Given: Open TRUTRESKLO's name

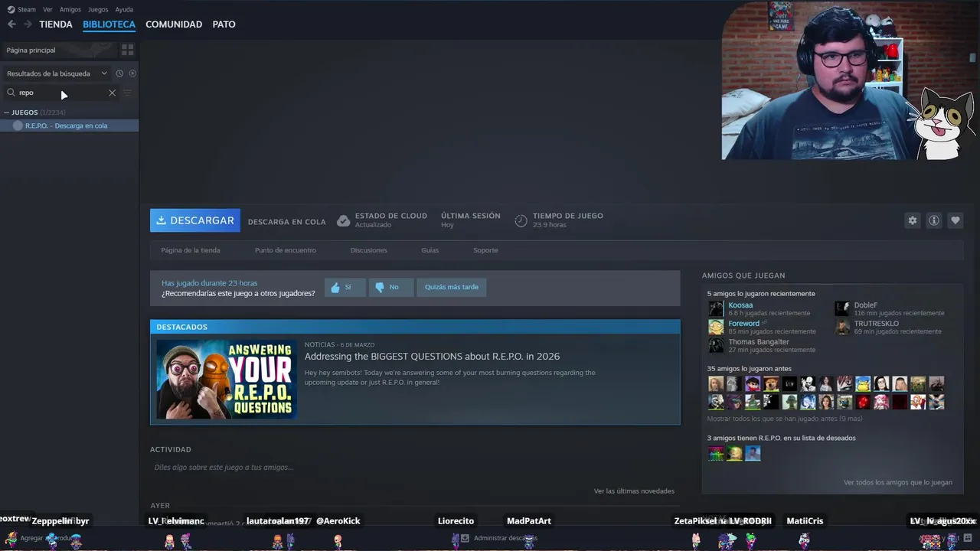Looking at the screenshot, I should click(x=877, y=324).
